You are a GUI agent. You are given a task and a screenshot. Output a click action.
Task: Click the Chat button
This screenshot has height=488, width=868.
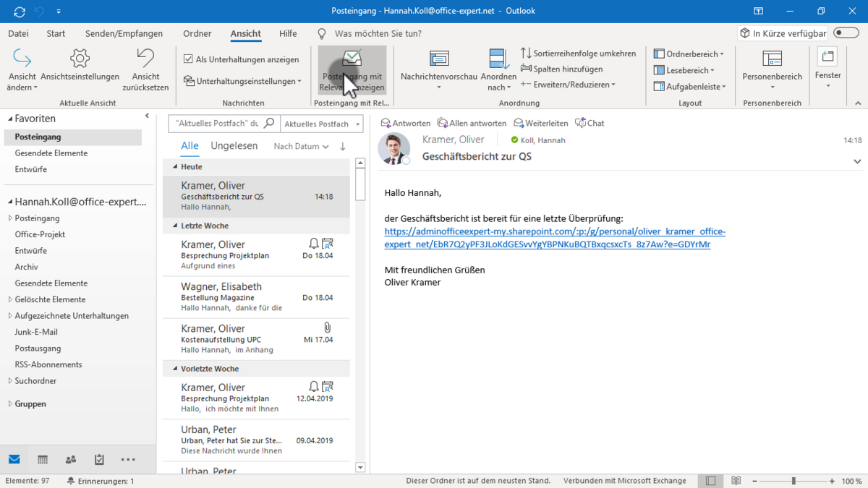pyautogui.click(x=590, y=124)
